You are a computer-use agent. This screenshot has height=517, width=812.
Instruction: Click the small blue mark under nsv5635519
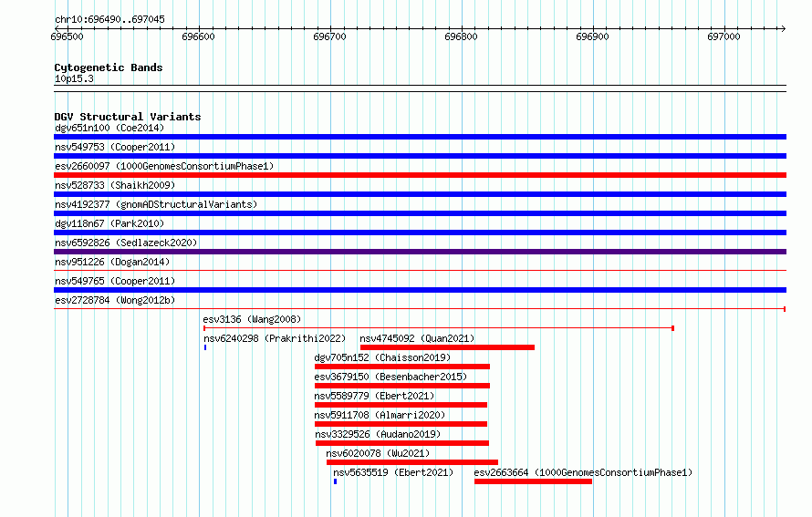coord(336,481)
